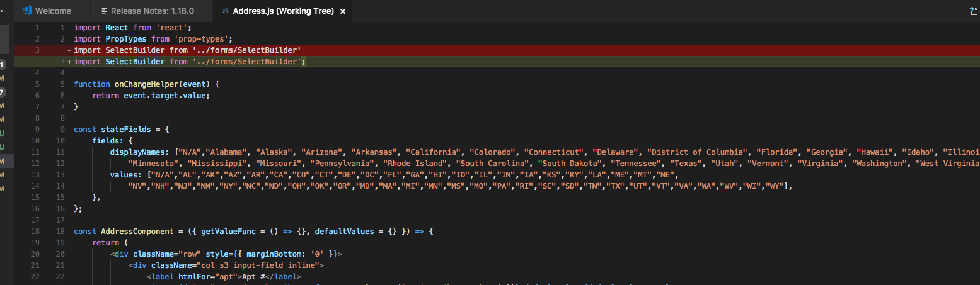Click the removed red SelectBuilder import line
Viewport: 980px width, 285px height.
[x=497, y=50]
